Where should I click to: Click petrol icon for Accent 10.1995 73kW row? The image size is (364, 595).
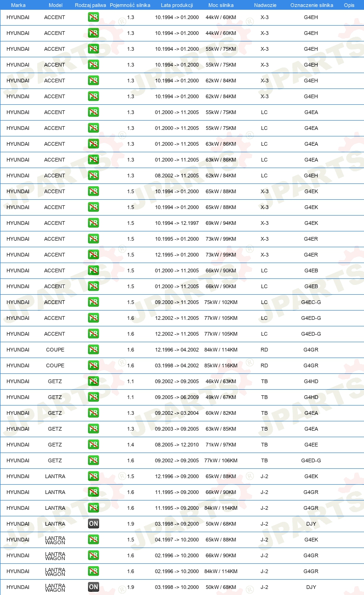pos(94,239)
